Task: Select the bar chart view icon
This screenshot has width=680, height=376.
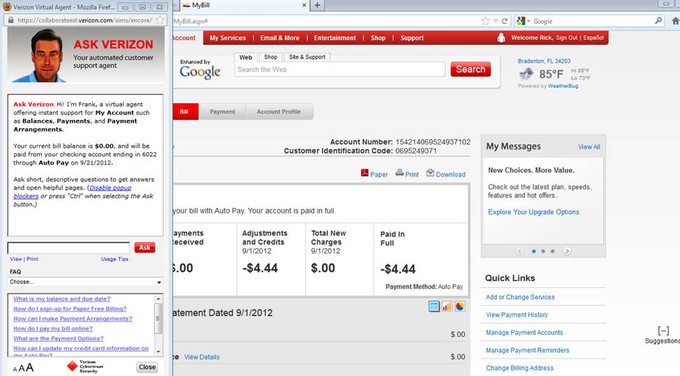Action: click(447, 306)
